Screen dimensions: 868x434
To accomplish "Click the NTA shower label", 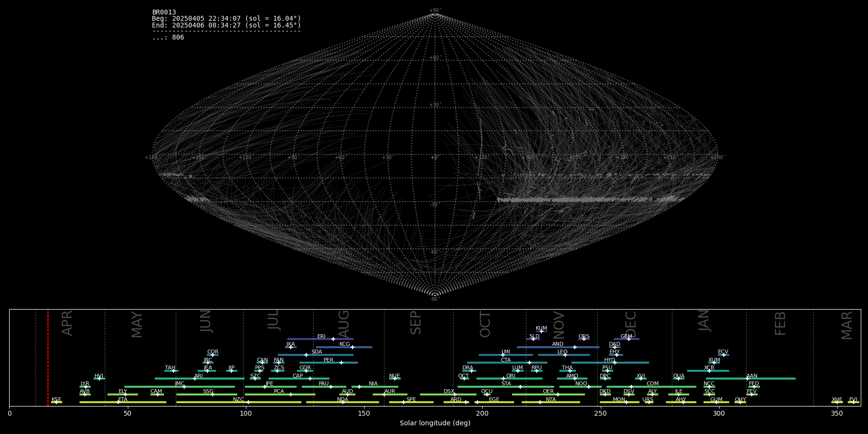I will click(551, 400).
